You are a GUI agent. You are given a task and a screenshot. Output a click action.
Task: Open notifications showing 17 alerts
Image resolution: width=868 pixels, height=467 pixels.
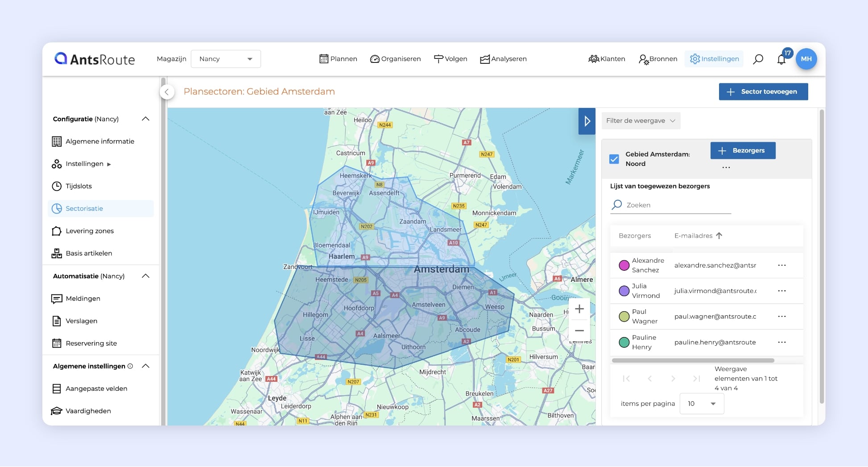click(782, 58)
